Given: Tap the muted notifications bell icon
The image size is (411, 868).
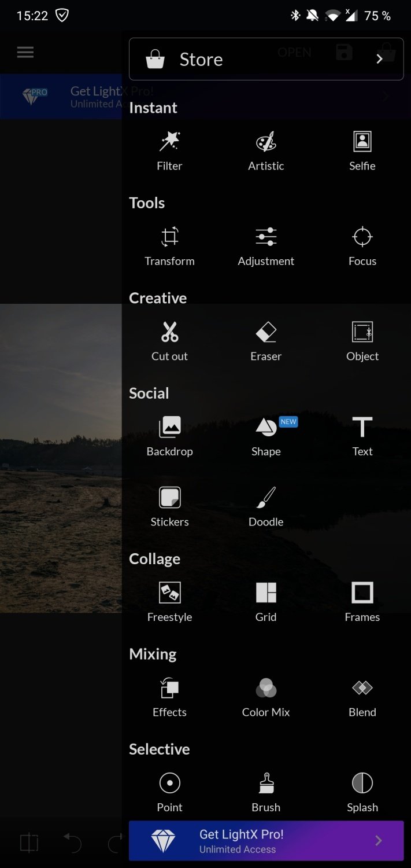Looking at the screenshot, I should pyautogui.click(x=313, y=16).
